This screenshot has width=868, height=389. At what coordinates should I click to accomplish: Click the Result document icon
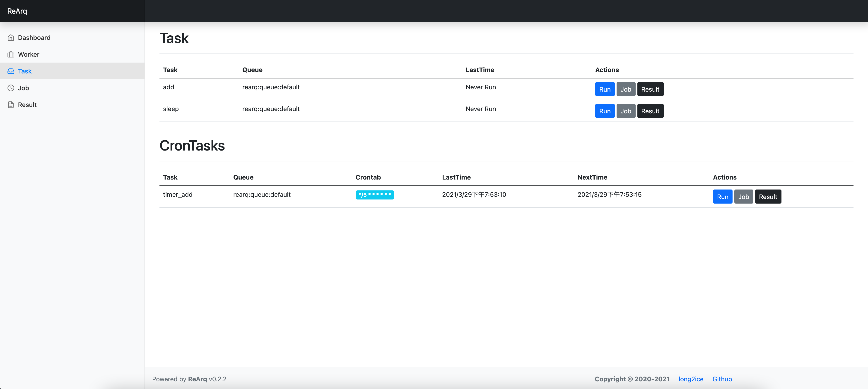coord(11,105)
